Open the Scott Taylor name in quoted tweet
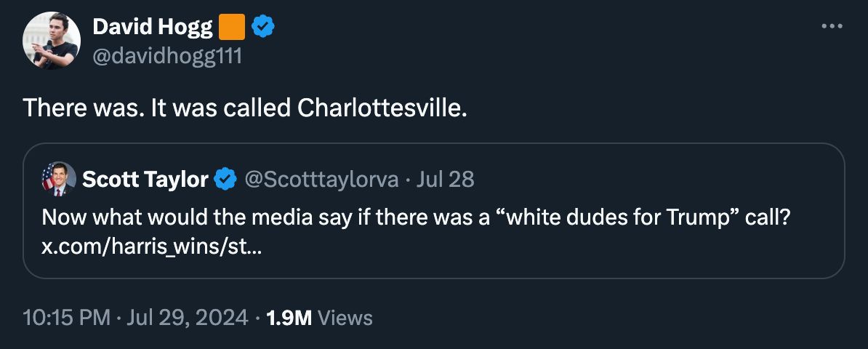This screenshot has width=868, height=349. [x=145, y=179]
